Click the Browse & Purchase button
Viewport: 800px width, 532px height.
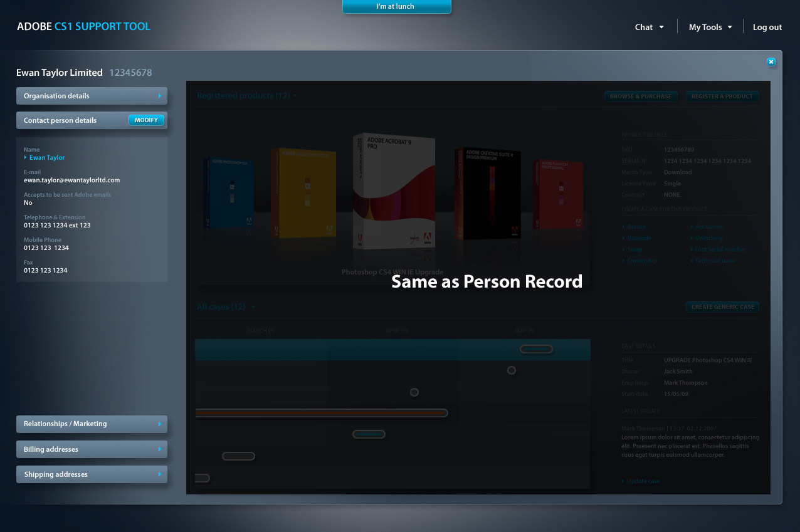641,96
